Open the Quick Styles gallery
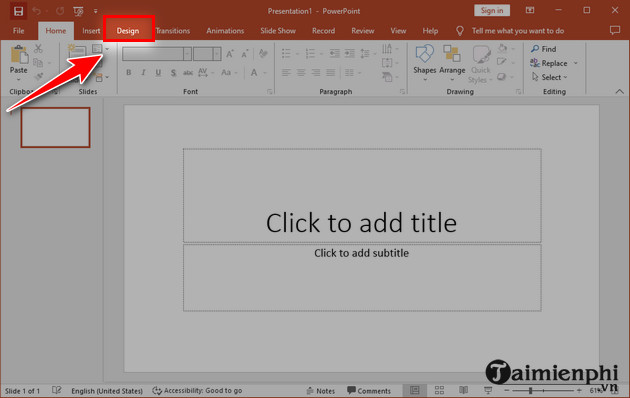Image resolution: width=630 pixels, height=398 pixels. pyautogui.click(x=481, y=63)
